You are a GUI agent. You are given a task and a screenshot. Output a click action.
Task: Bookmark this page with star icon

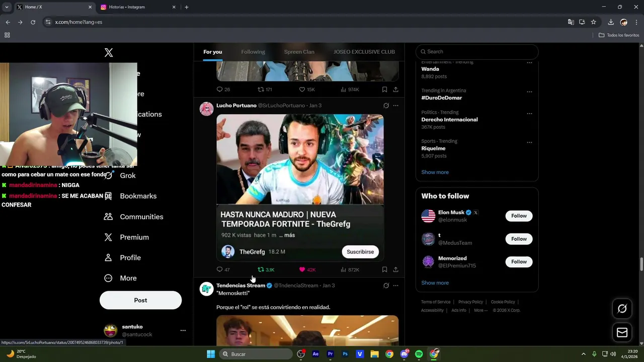pyautogui.click(x=593, y=22)
